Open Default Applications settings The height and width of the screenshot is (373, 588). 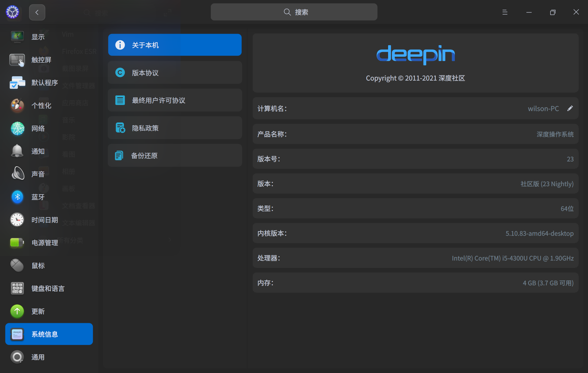(45, 82)
